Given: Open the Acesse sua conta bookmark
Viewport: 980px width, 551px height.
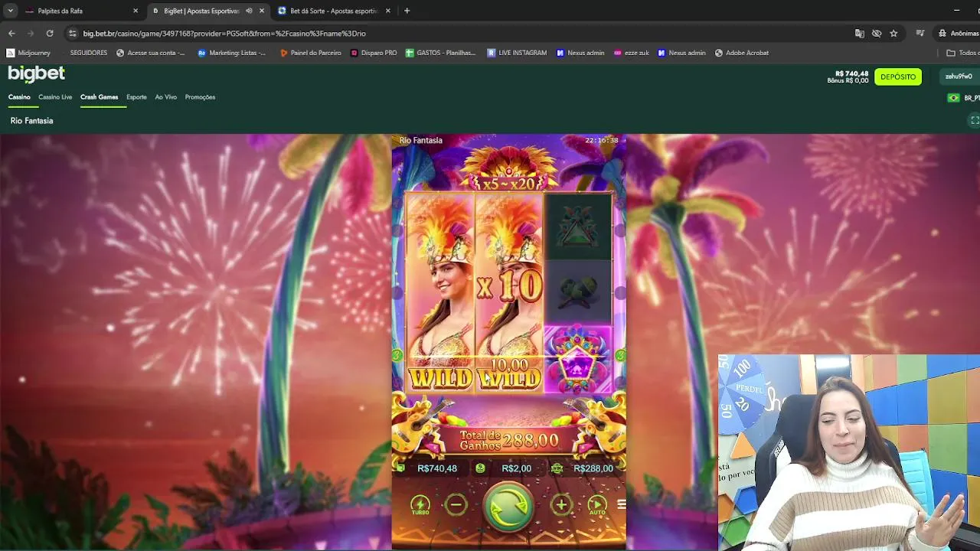Looking at the screenshot, I should pos(151,53).
